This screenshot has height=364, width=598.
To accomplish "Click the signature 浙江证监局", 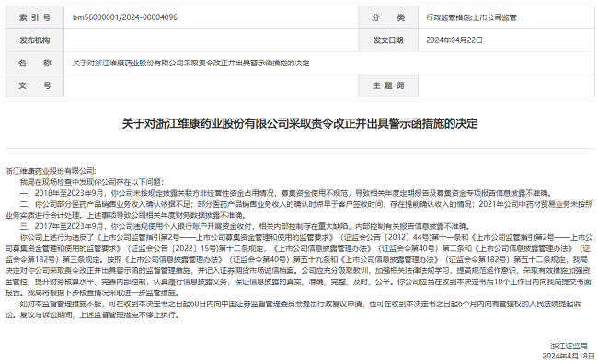I will pos(569,347).
